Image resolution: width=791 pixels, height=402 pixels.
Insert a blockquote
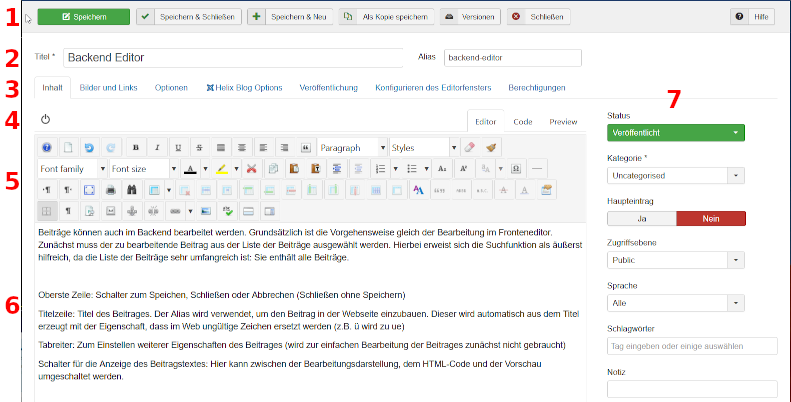(x=305, y=148)
